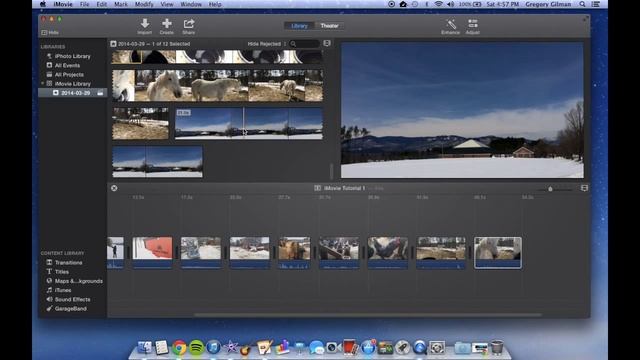Open the Modify menu
Viewport: 640px width, 360px height.
pyautogui.click(x=144, y=4)
